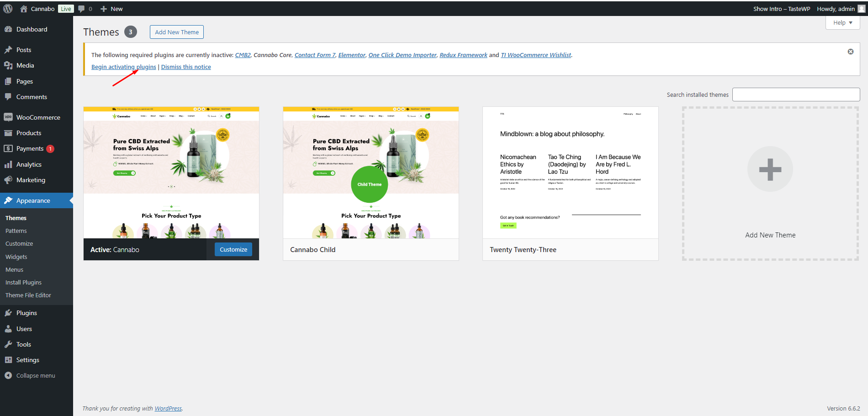Screen dimensions: 868x416
Task: Click the Live badge in admin bar
Action: (66, 9)
